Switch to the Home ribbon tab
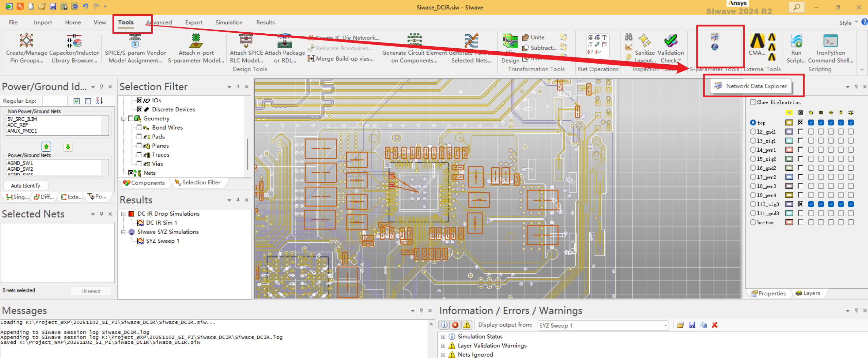Screen dimensions: 868x358 click(x=73, y=22)
